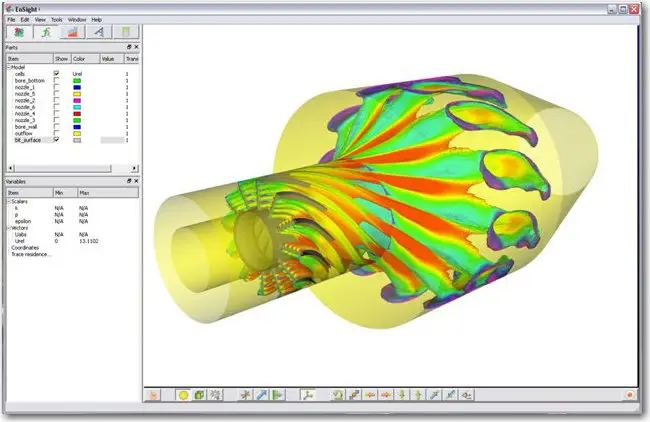The height and width of the screenshot is (422, 650).
Task: Close the Variables panel
Action: pos(136,181)
